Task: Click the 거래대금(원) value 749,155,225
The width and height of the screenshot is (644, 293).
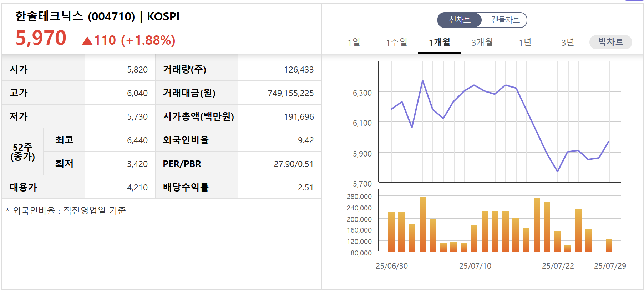Action: pyautogui.click(x=291, y=93)
